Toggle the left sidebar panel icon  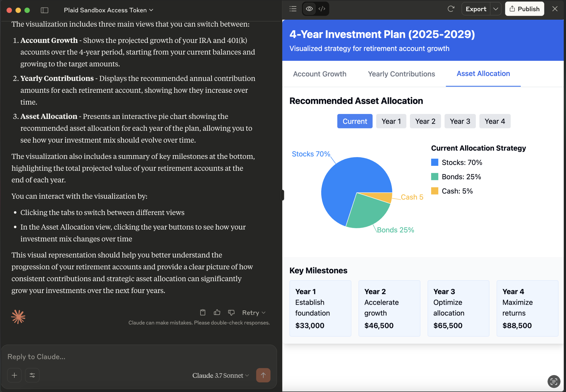pyautogui.click(x=44, y=10)
